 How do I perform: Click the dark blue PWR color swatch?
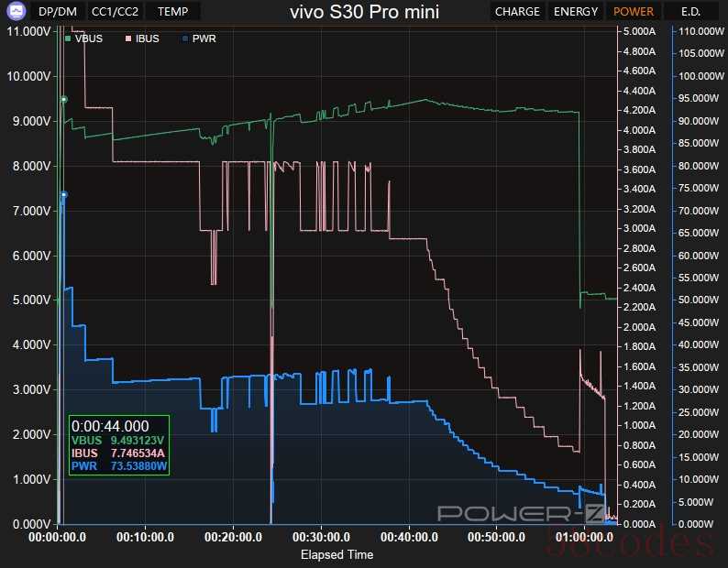(185, 38)
